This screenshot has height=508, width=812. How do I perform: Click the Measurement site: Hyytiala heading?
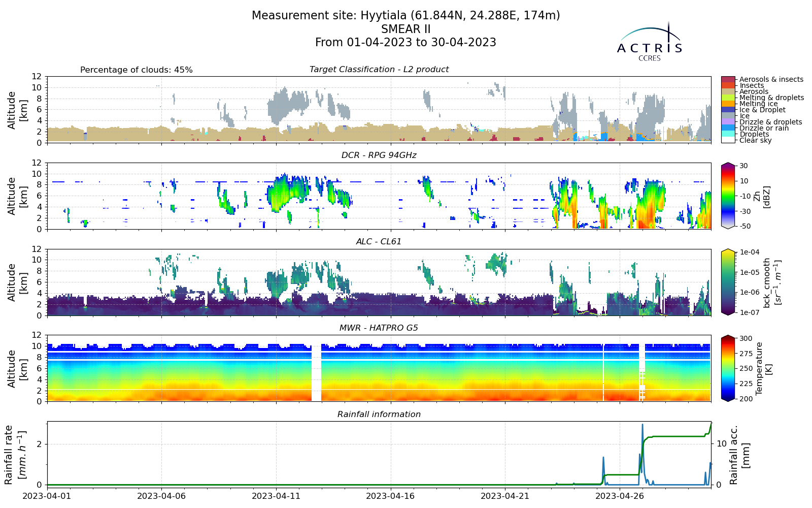pos(406,16)
